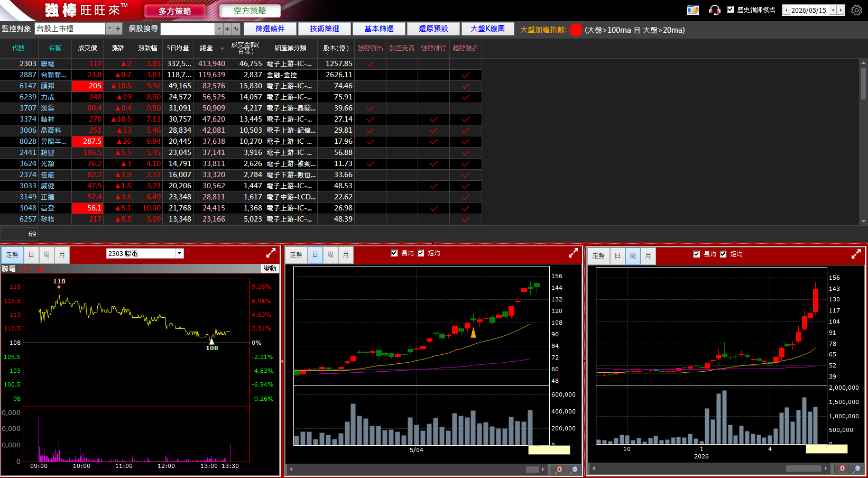Click the daily chart horizontal scrollbar thumb
Image resolution: width=868 pixels, height=478 pixels.
(x=532, y=470)
